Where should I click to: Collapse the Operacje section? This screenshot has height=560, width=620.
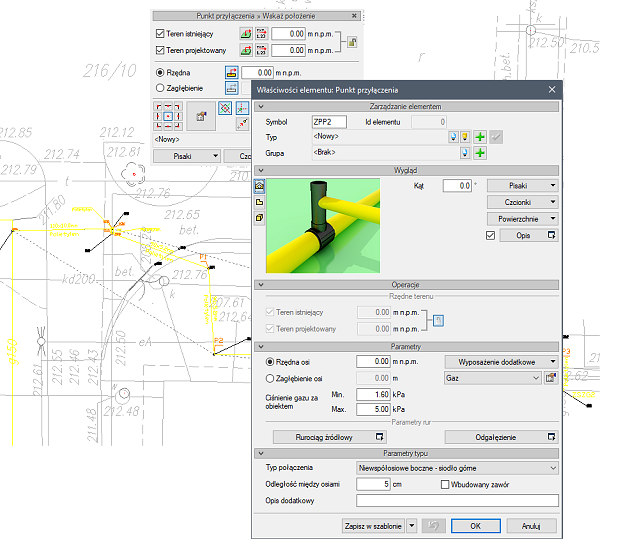(261, 285)
